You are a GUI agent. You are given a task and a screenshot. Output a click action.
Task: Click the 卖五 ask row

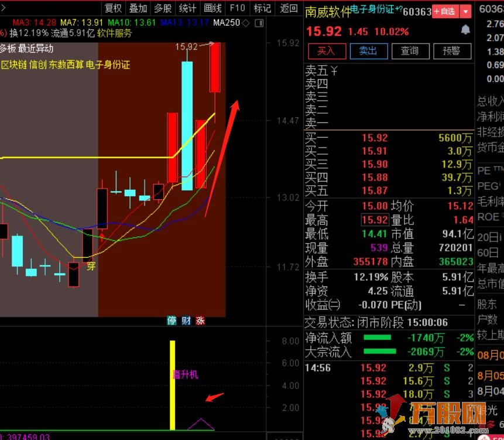389,70
